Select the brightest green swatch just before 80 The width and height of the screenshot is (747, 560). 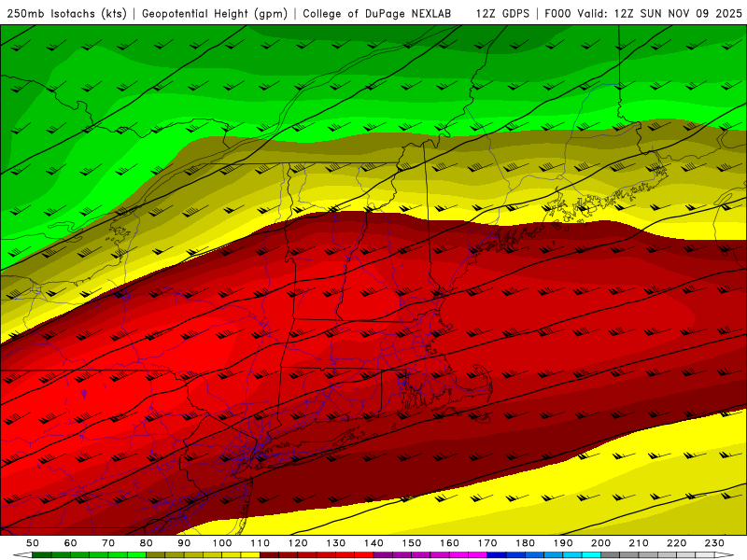[136, 554]
